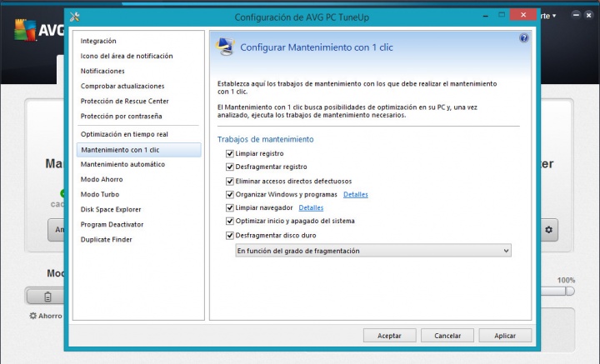The width and height of the screenshot is (600, 364).
Task: Close the Configuración de AVG PC TuneUp dialog
Action: pyautogui.click(x=523, y=15)
